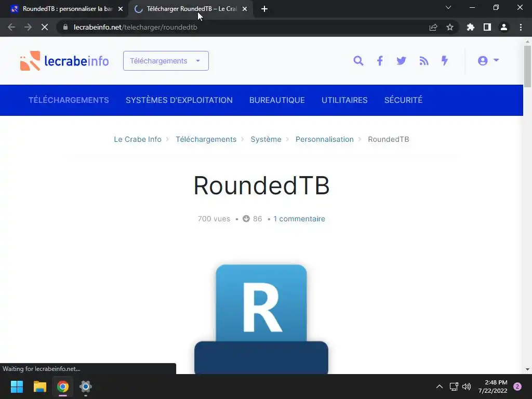Open UTILITAIRES menu item

[x=344, y=100]
